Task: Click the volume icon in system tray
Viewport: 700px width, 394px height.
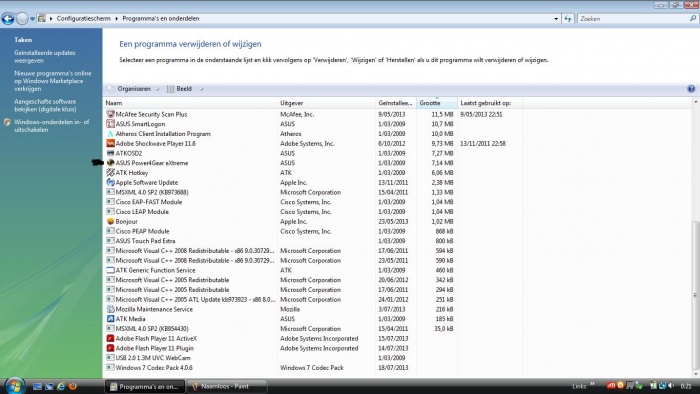Action: click(671, 386)
